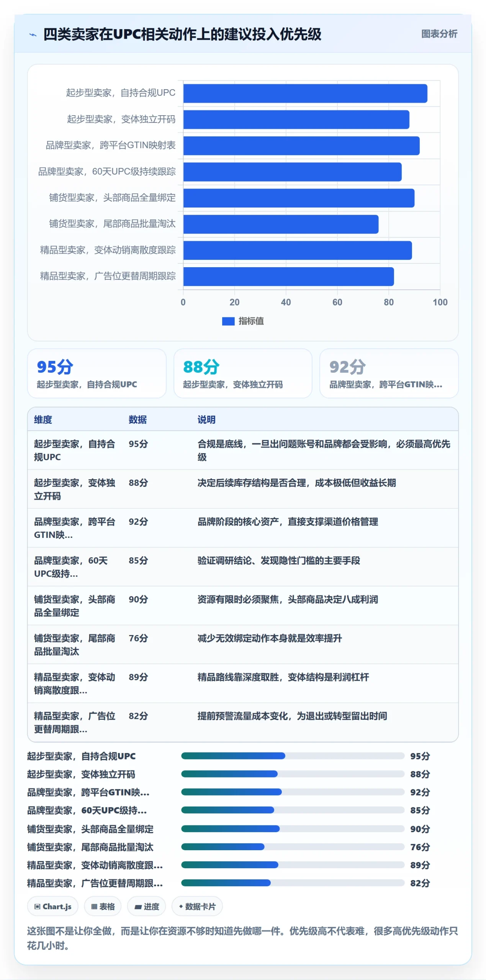Click the progress bar for 铺货型卖家，尾部商品批量淘汰
Screen dimensions: 486x980
click(293, 846)
